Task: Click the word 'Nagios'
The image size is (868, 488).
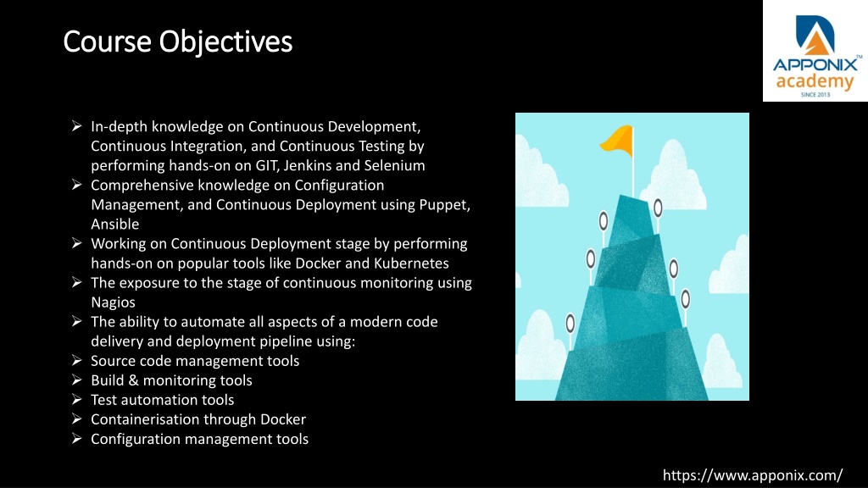Action: [x=113, y=302]
